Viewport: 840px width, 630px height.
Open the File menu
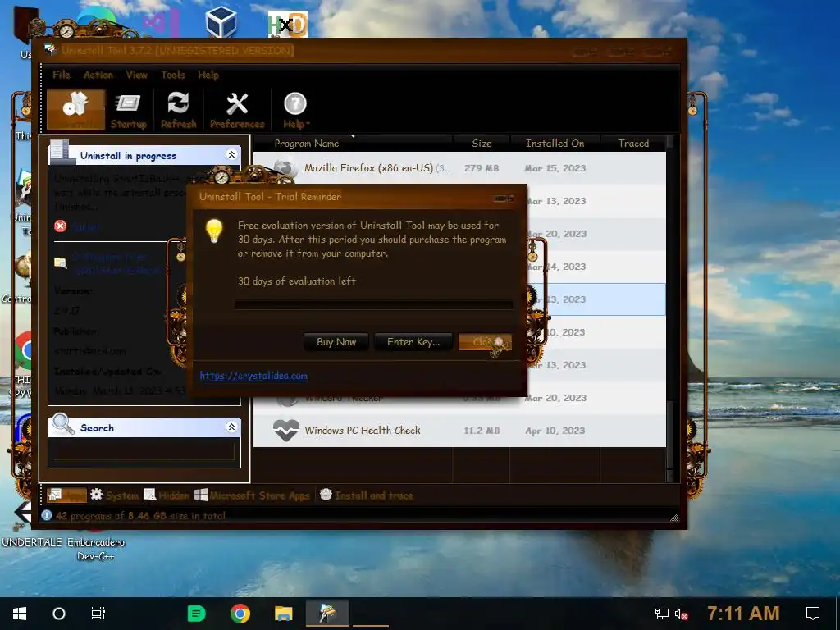pyautogui.click(x=62, y=75)
